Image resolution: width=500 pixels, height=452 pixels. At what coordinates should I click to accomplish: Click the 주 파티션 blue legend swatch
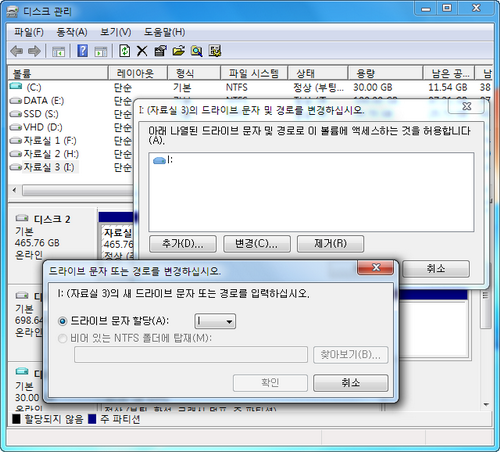point(92,419)
